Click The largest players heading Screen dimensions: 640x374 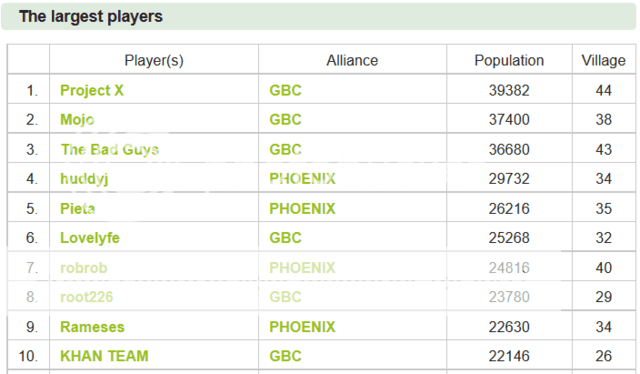tap(91, 17)
